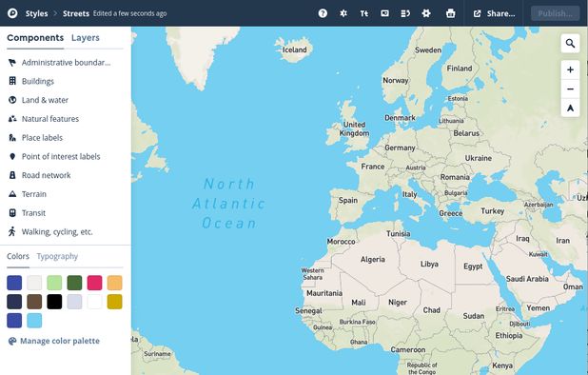Select the black color swatch
Viewport: 588px width, 375px height.
click(54, 302)
